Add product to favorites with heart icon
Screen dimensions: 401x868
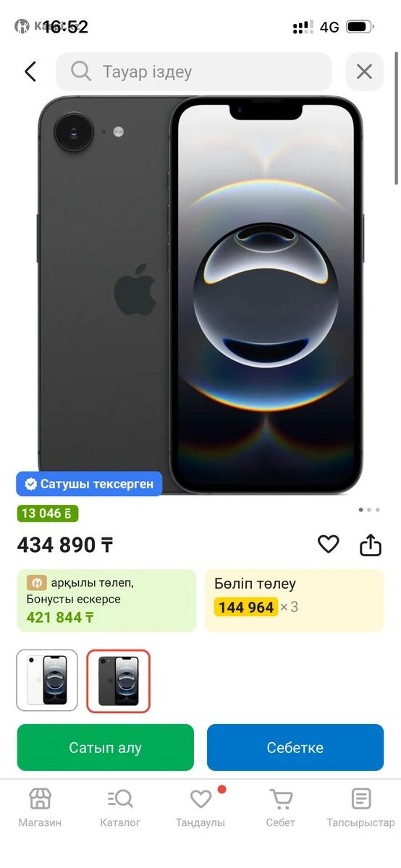point(329,544)
